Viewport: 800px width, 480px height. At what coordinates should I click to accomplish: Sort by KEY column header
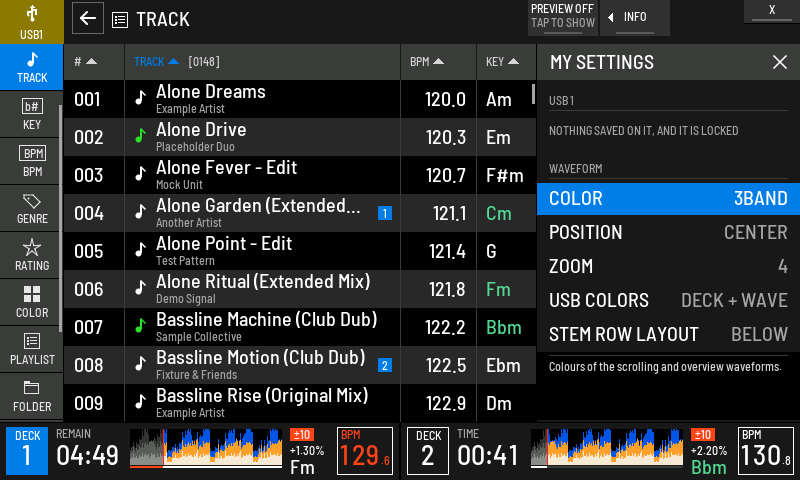506,62
